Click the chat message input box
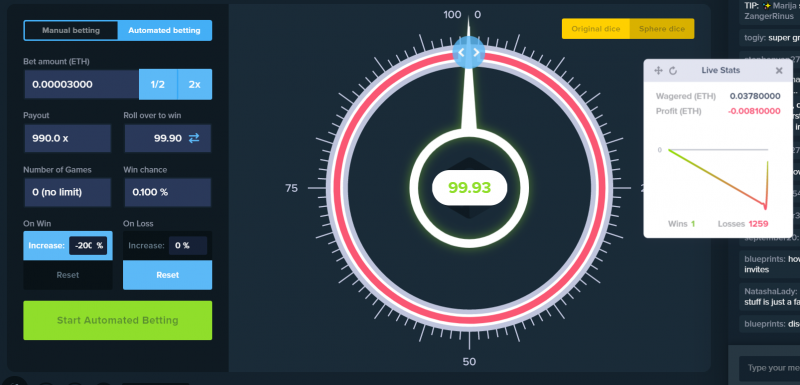800x385 pixels. pos(769,368)
